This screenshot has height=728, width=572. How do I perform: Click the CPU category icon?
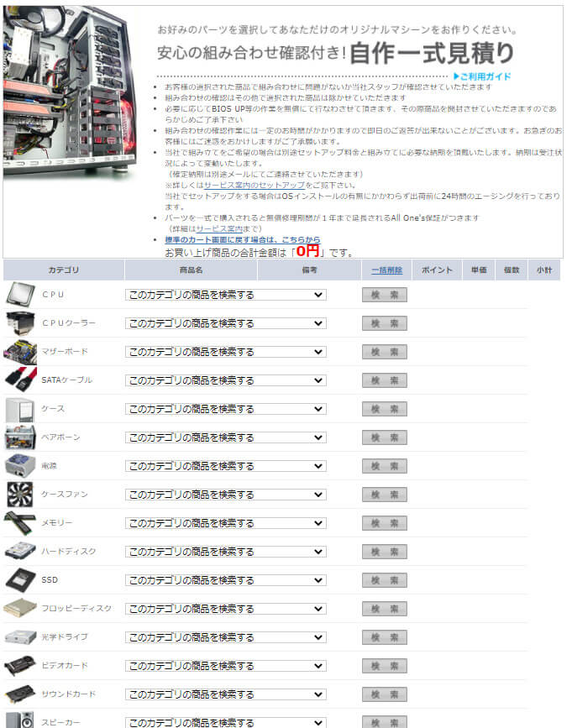[x=20, y=295]
